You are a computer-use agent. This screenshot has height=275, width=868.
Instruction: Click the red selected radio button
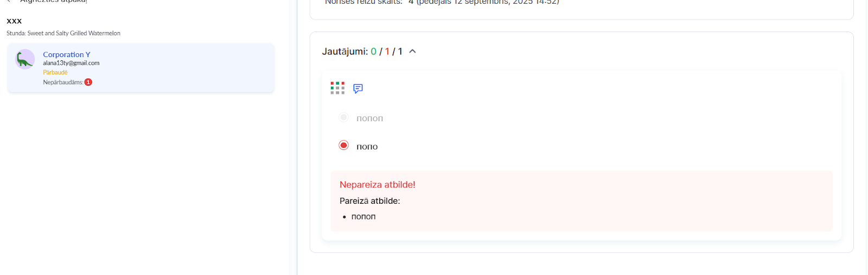click(x=343, y=145)
